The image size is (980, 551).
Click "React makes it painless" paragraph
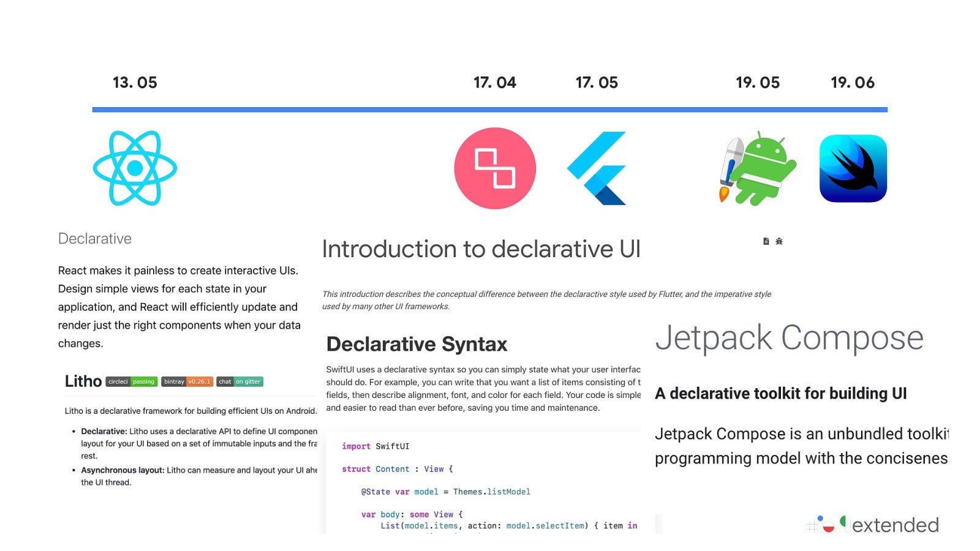point(179,307)
